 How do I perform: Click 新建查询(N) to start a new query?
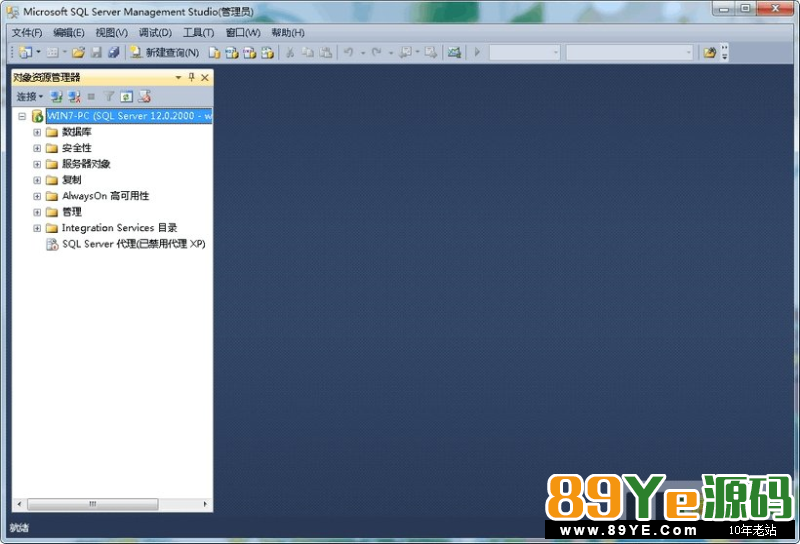click(164, 53)
